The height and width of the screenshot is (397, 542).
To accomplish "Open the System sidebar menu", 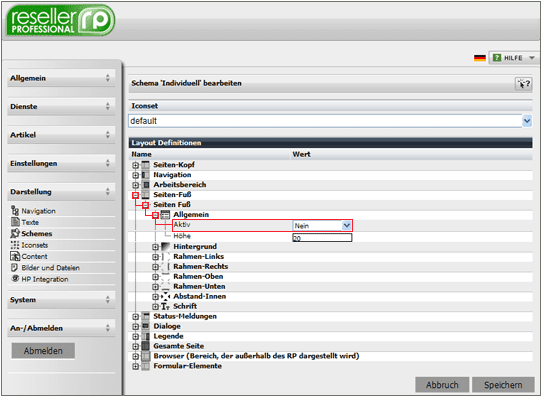I will tap(61, 300).
